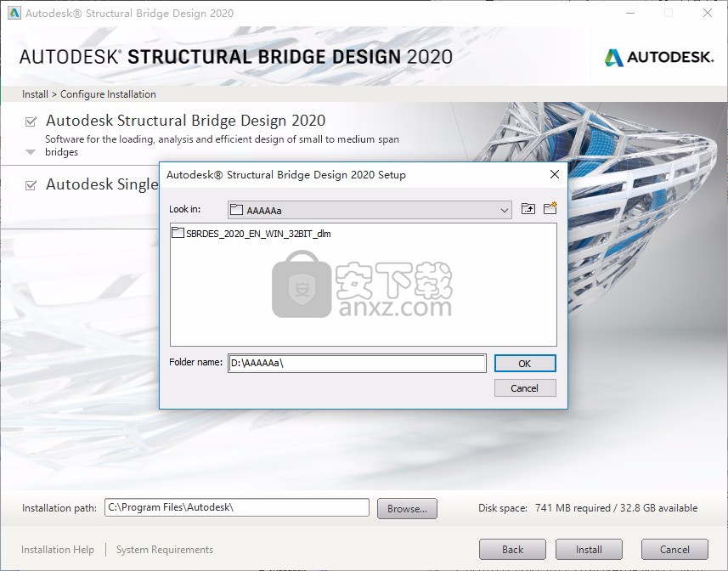Expand the Structural Bridge Design options arrow

click(x=31, y=152)
